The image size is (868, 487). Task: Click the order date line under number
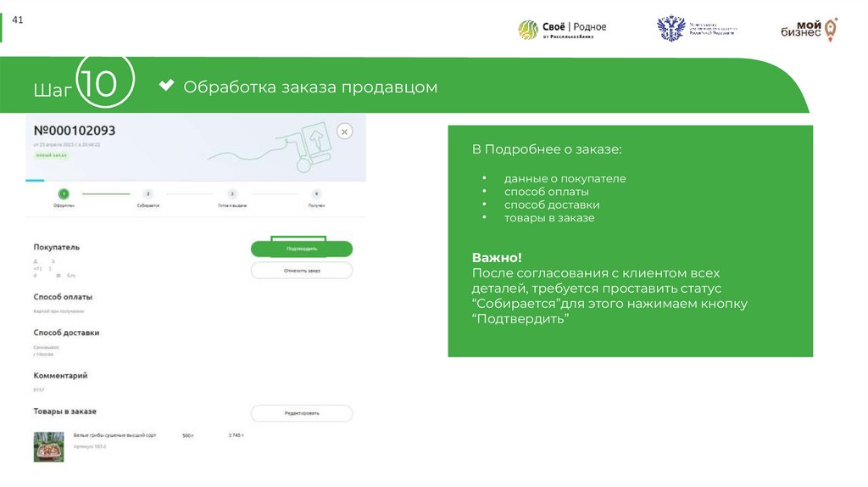pos(66,144)
